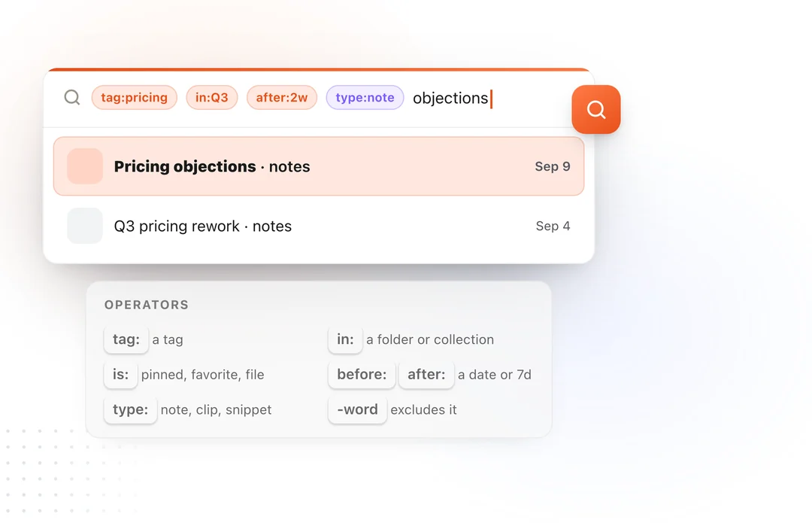Click the orange search button

pyautogui.click(x=596, y=109)
